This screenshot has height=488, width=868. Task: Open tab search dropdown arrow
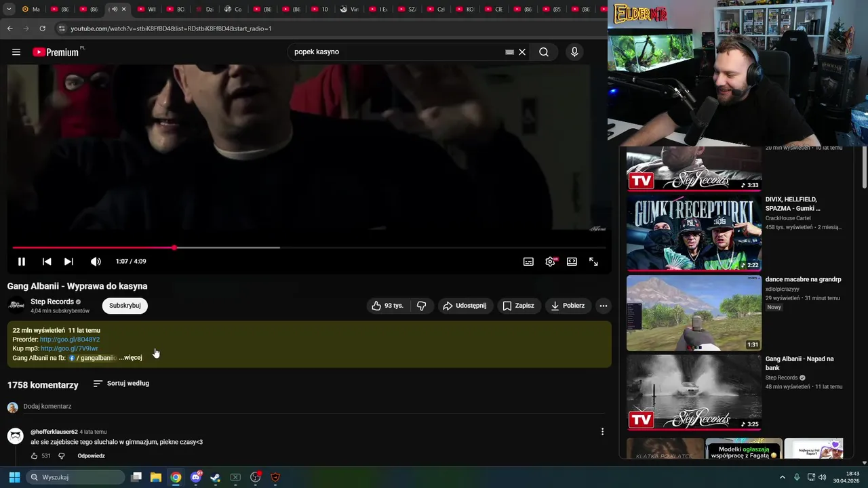(x=8, y=9)
